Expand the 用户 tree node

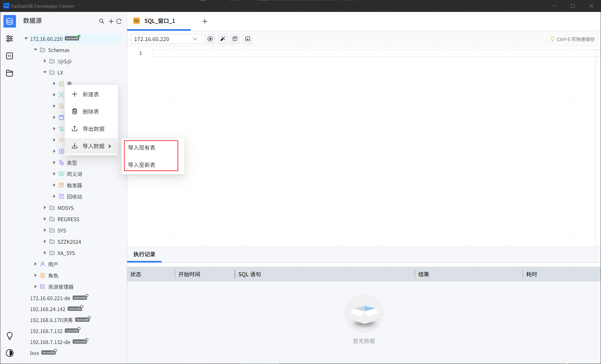[x=35, y=264]
